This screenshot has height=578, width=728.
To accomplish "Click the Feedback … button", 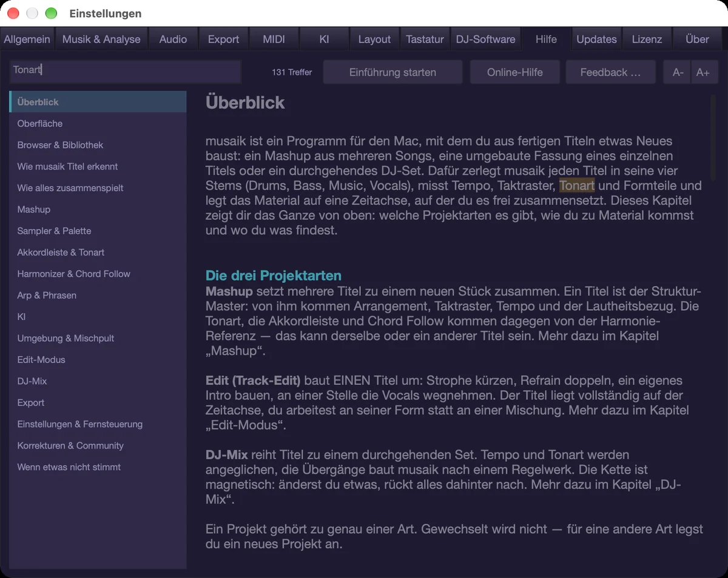I will [x=610, y=72].
